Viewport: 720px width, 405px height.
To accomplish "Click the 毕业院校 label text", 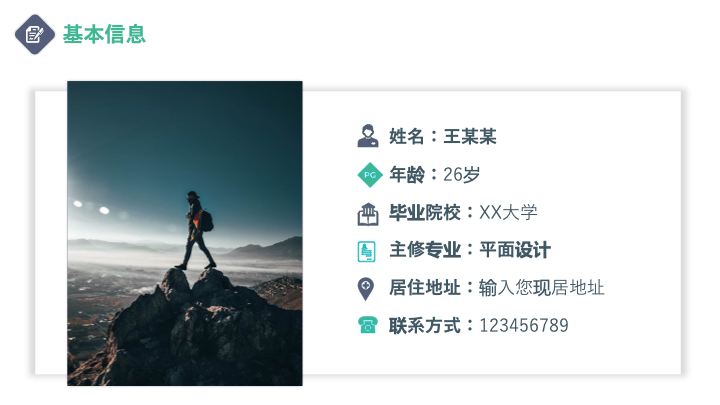I will point(425,212).
